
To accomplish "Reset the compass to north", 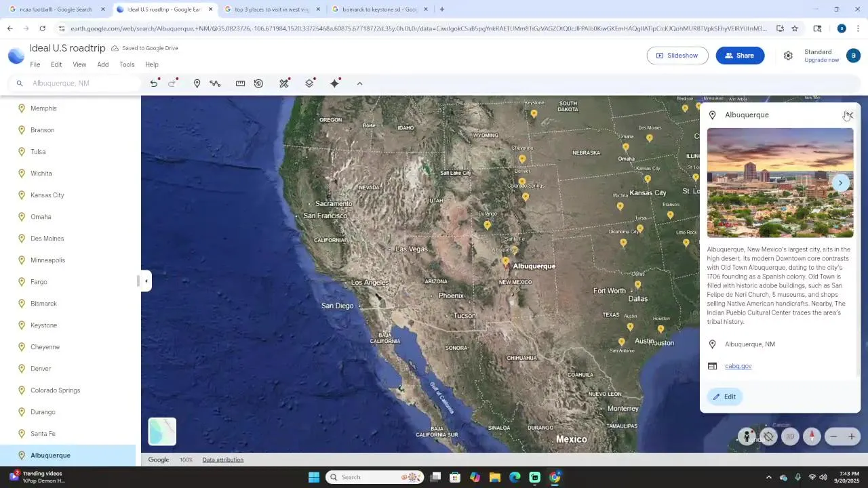I will pos(812,436).
